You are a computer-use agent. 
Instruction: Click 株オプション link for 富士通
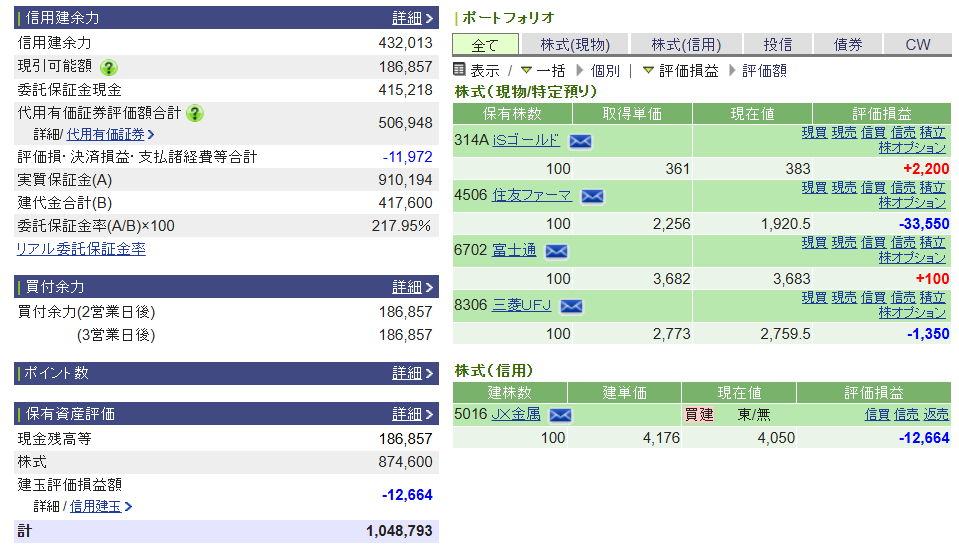tap(914, 258)
